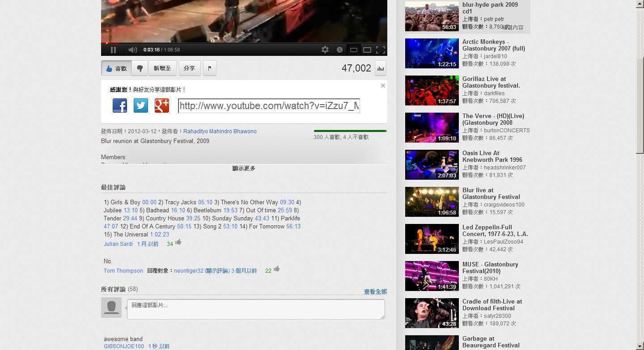Share the video on Facebook
This screenshot has height=350, width=644.
tap(120, 105)
